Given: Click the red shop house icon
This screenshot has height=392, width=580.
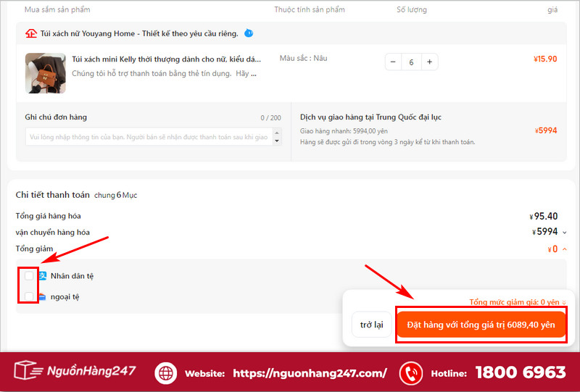Looking at the screenshot, I should tap(30, 33).
